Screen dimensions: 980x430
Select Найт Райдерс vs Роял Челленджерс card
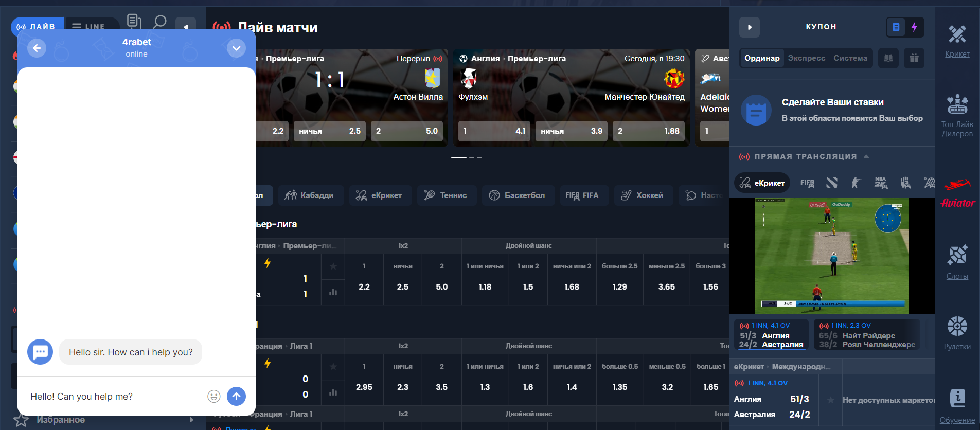867,335
